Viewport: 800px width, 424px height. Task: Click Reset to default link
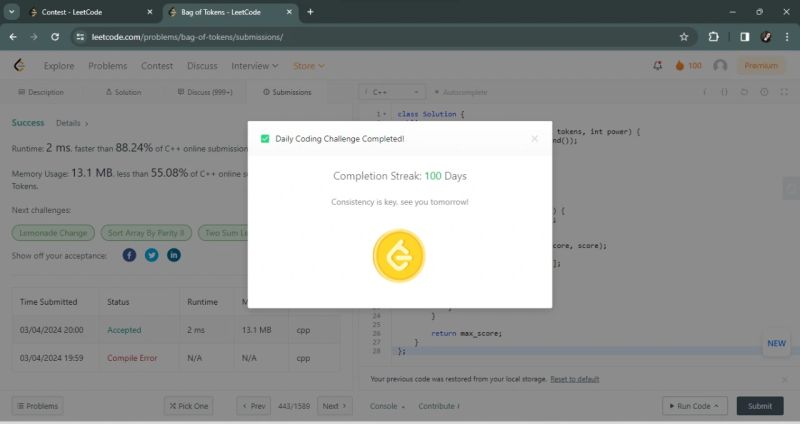(x=574, y=379)
